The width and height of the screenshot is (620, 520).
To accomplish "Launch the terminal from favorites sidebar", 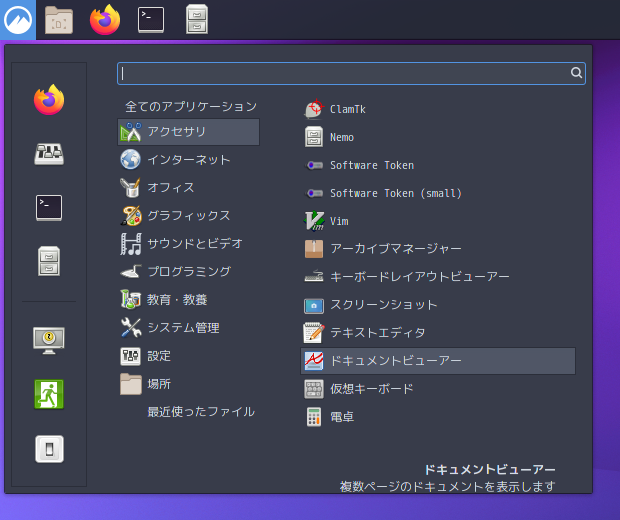I will click(49, 208).
